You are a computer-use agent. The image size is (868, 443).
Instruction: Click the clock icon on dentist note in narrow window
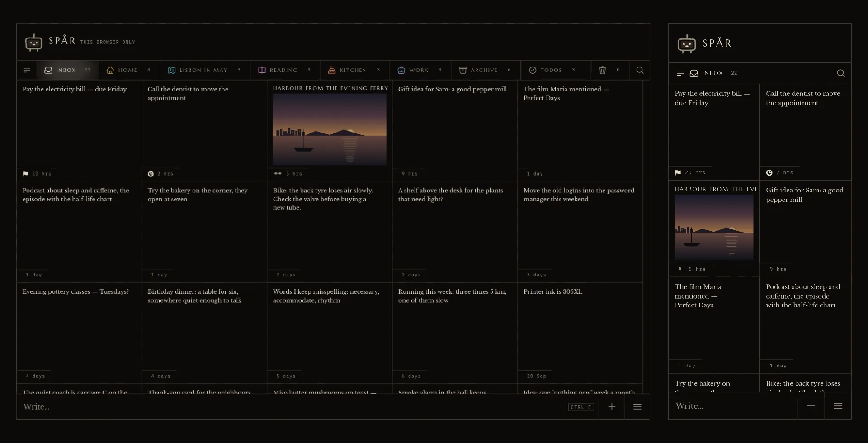coord(769,172)
